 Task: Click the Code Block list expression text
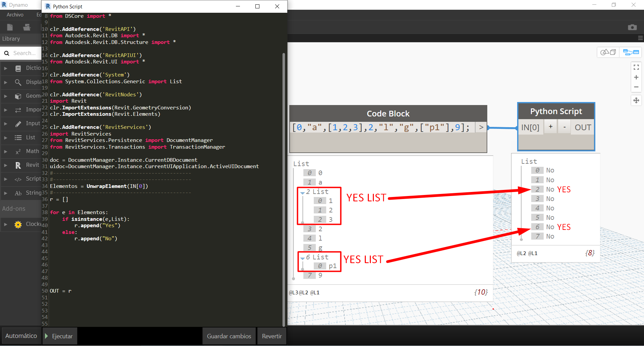pyautogui.click(x=381, y=128)
